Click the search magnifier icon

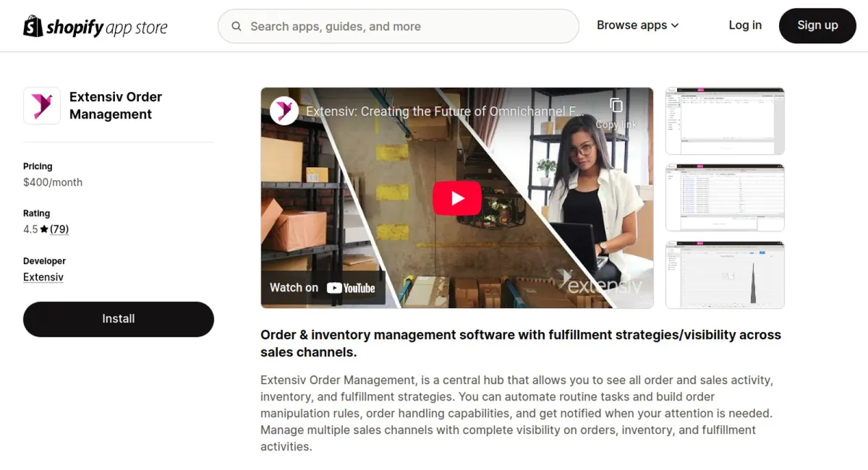point(237,27)
